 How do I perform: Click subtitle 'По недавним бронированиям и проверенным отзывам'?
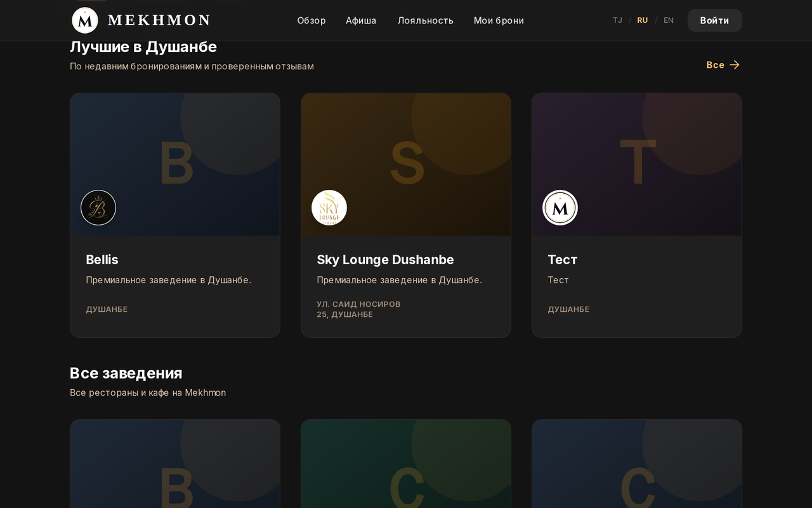192,66
